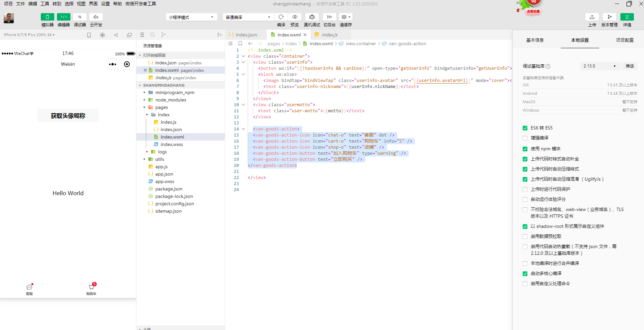Click the simulator record circle icon
Screen dimensions: 644x330
pos(102,35)
